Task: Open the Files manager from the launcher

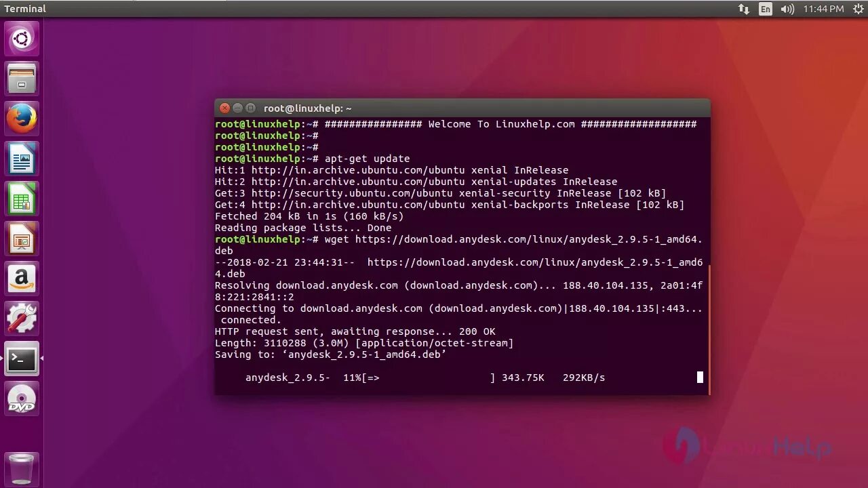Action: point(22,78)
